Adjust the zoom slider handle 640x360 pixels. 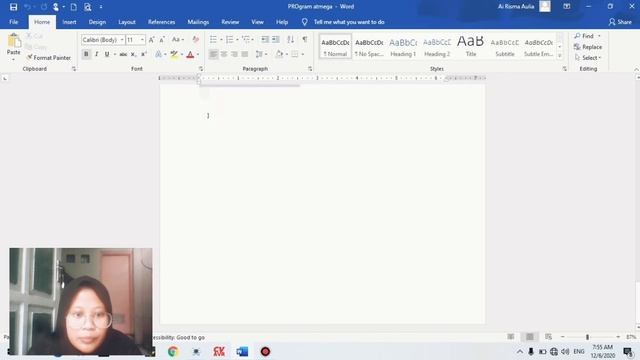587,337
